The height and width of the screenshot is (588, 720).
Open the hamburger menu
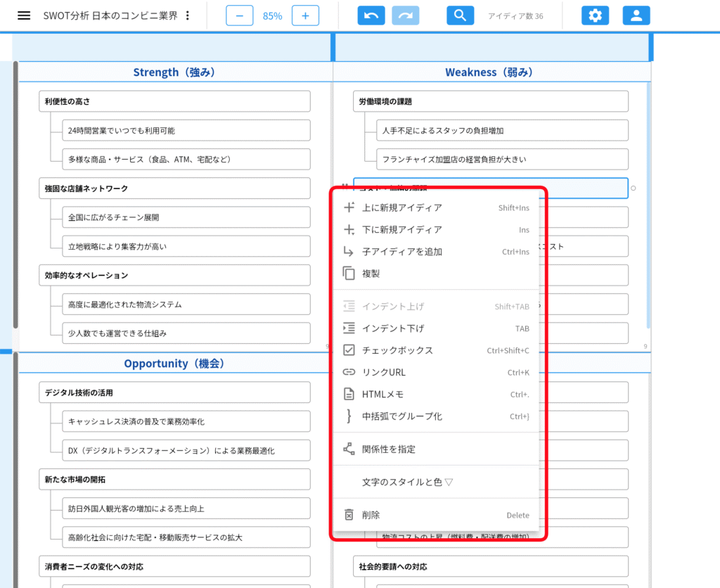tap(24, 15)
